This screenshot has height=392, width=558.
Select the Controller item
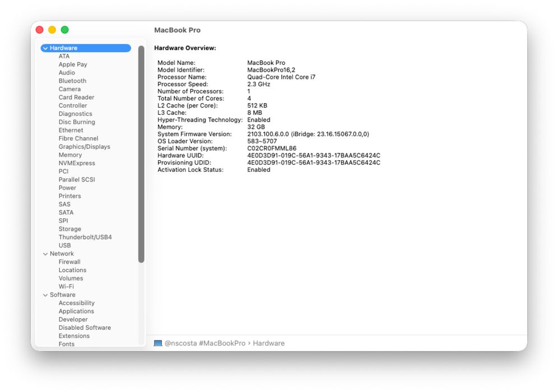[x=73, y=105]
